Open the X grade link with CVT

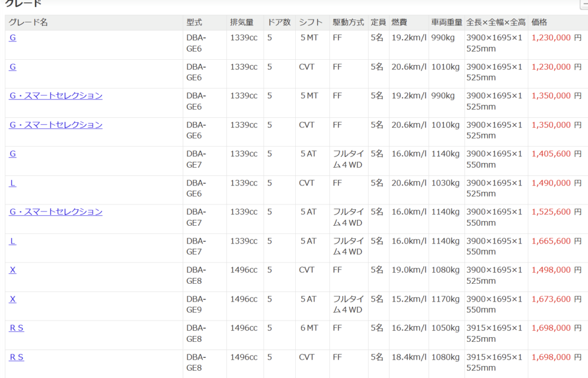tap(13, 269)
